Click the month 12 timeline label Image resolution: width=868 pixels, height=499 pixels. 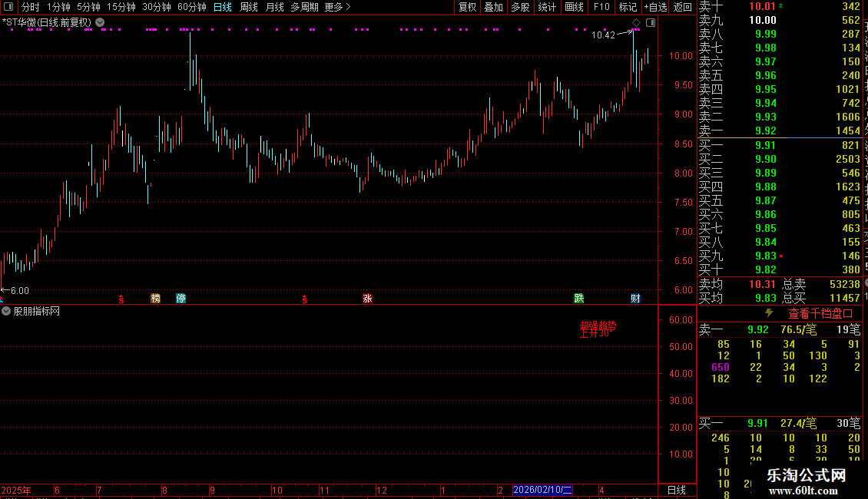coord(382,490)
